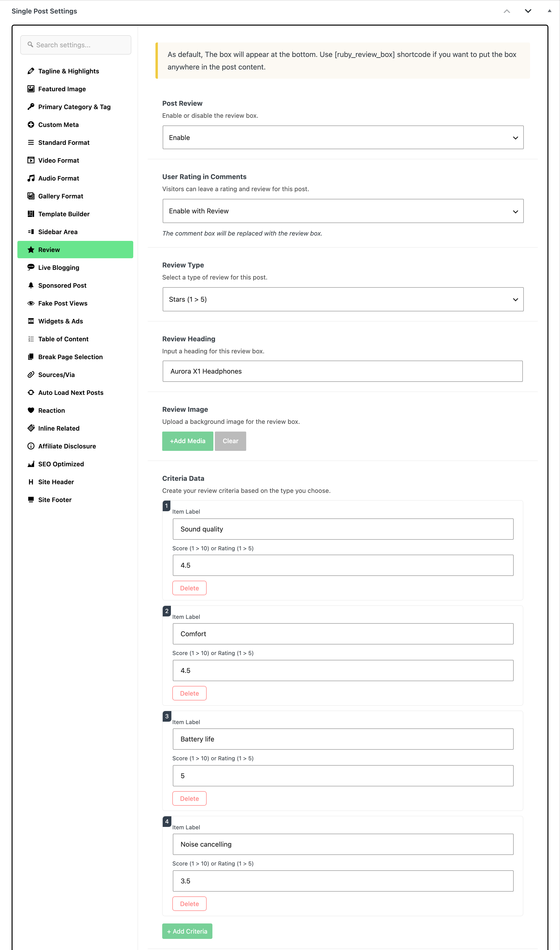Click the Primary Category & Tag key icon
560x950 pixels.
(x=31, y=107)
